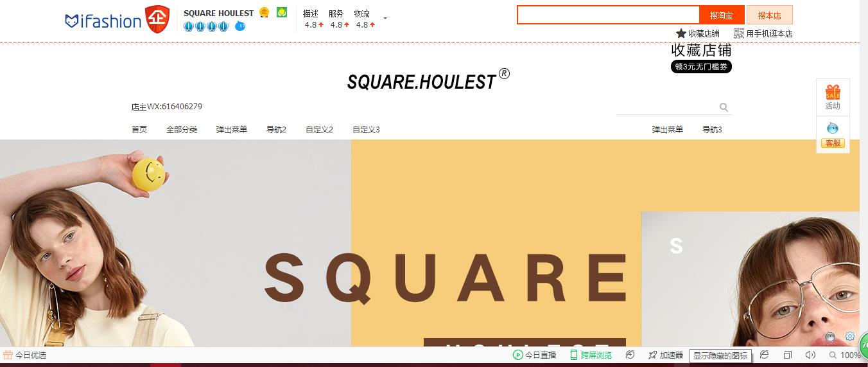Click the floating settings gear icon over the banner

[850, 336]
